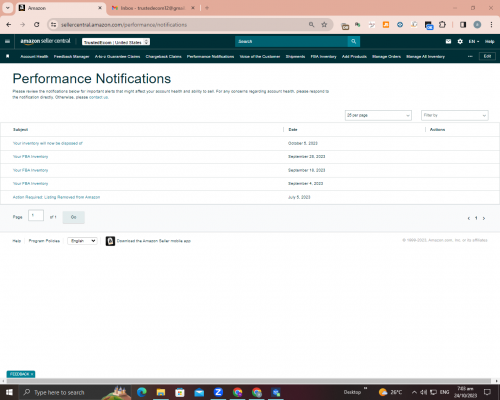Expand the store and marketplace selector
500x400 pixels.
pyautogui.click(x=116, y=42)
